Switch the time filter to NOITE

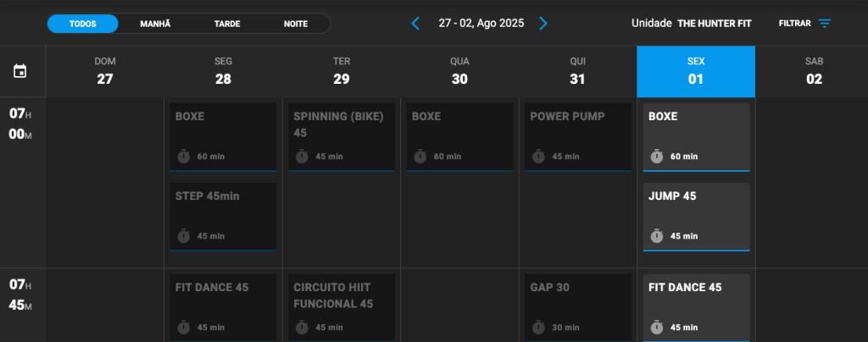[296, 24]
